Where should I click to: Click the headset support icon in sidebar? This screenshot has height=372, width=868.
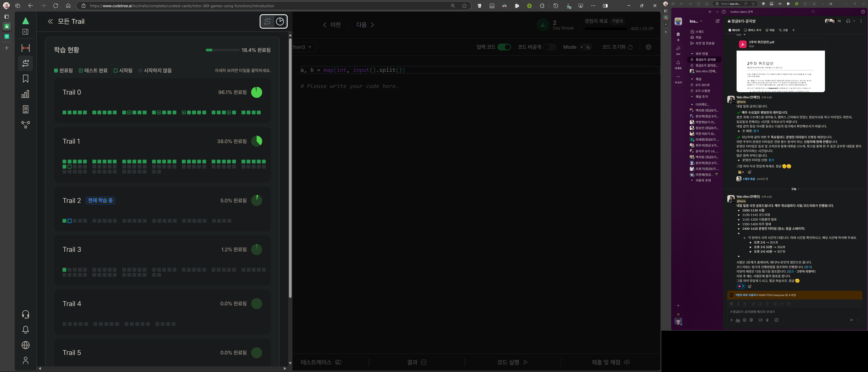click(25, 314)
